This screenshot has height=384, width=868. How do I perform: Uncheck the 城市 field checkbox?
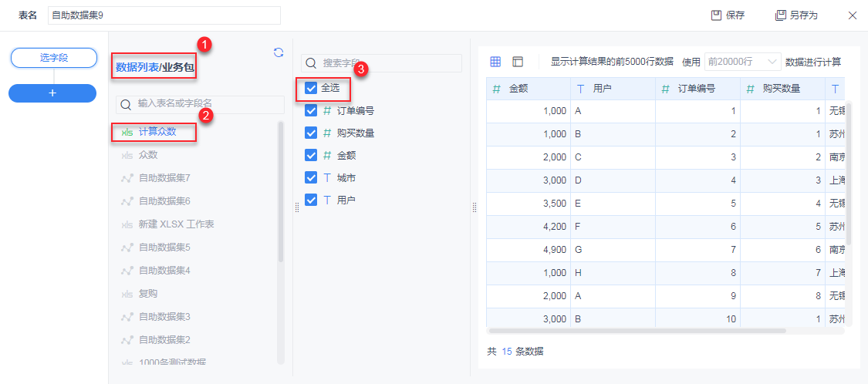click(x=312, y=177)
